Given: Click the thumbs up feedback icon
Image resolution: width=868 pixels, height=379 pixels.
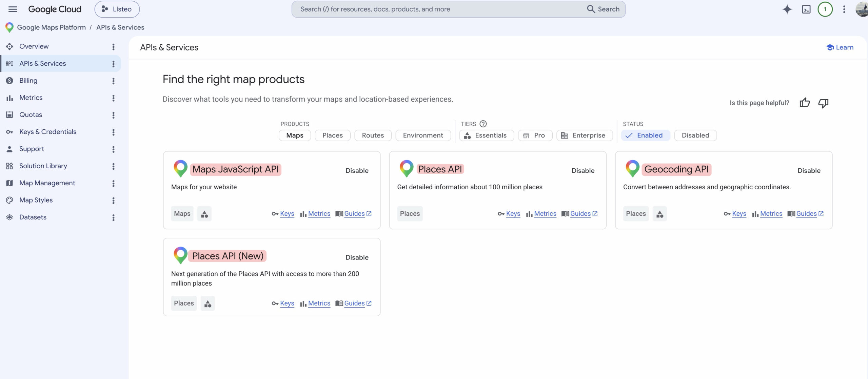Looking at the screenshot, I should click(805, 103).
